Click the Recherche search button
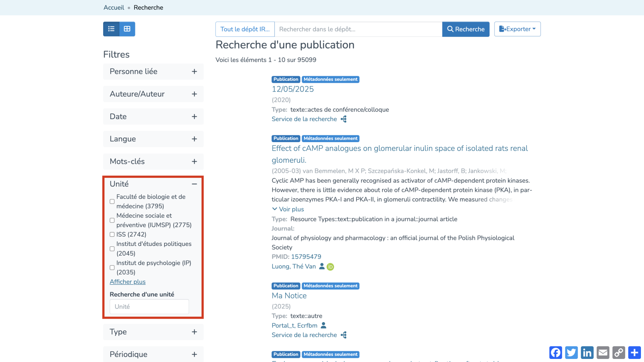Screen dimensions: 644x362 pyautogui.click(x=465, y=29)
